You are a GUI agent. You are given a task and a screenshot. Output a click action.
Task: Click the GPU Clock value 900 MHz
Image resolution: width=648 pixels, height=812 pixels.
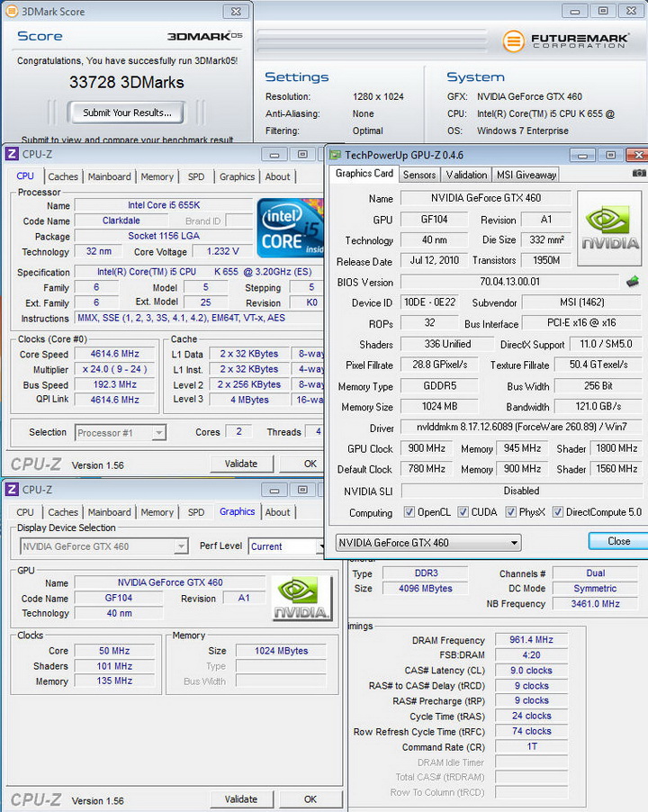(x=427, y=448)
